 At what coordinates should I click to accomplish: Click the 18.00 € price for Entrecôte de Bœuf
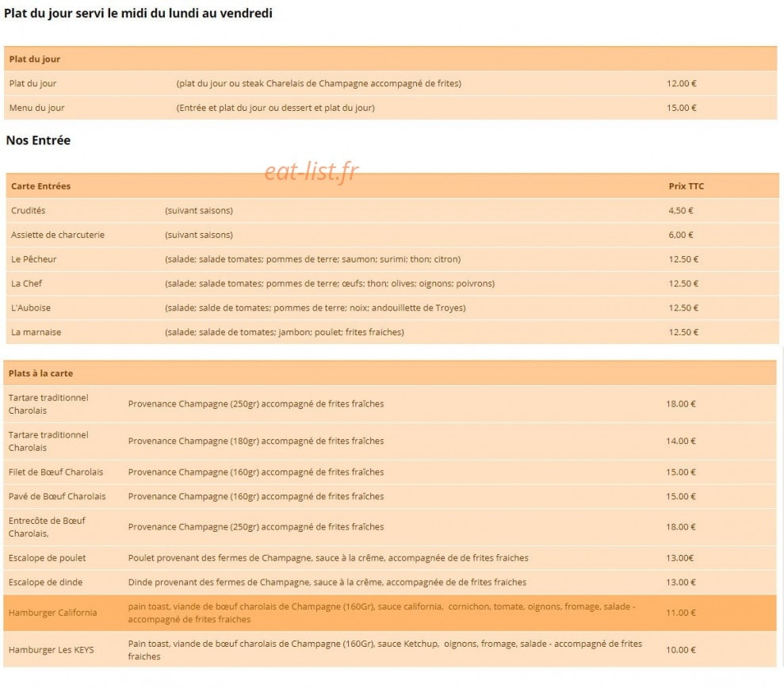click(680, 527)
